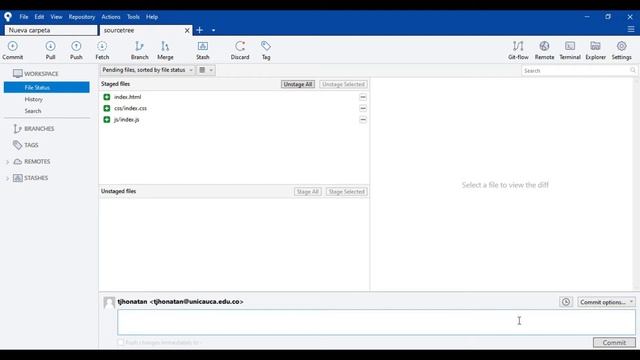Open the tab list dropdown arrow
Viewport: 640px width, 360px height.
click(x=213, y=30)
